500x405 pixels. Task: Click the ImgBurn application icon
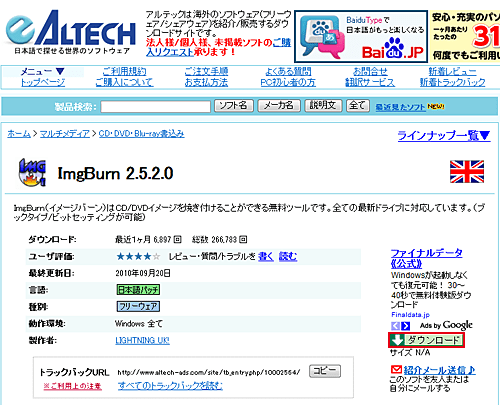pos(32,172)
